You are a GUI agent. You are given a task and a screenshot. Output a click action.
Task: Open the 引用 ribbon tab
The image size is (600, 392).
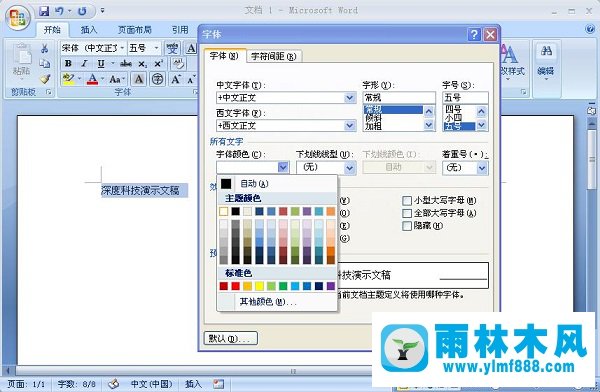click(x=180, y=29)
